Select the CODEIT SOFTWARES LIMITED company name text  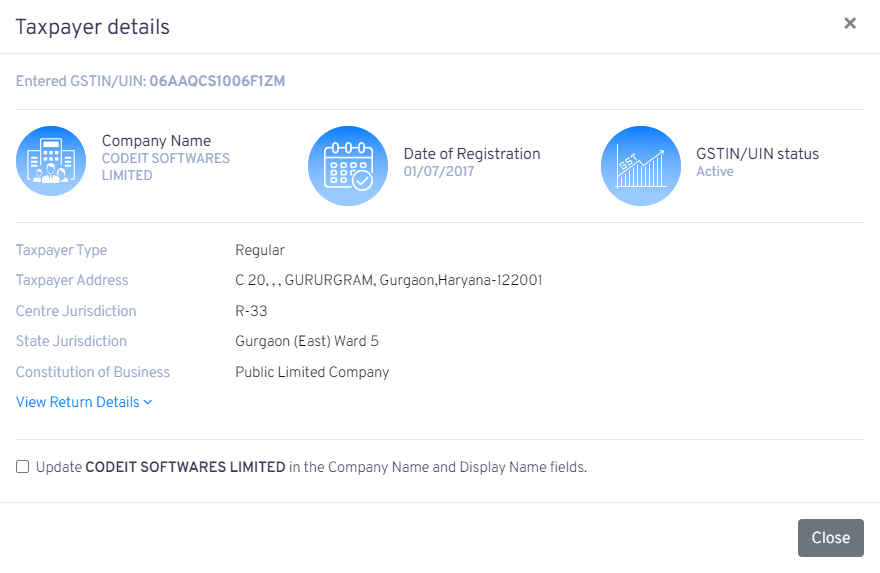165,167
